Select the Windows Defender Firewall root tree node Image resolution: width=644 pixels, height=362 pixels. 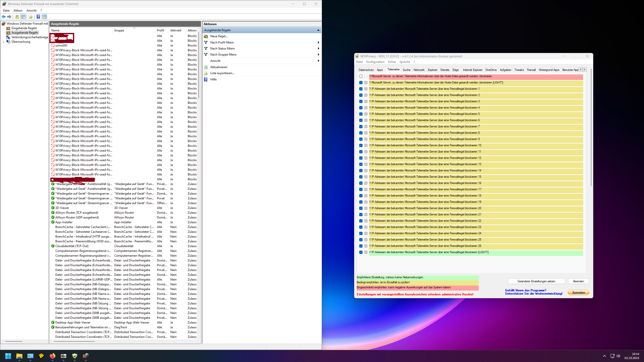[x=27, y=24]
